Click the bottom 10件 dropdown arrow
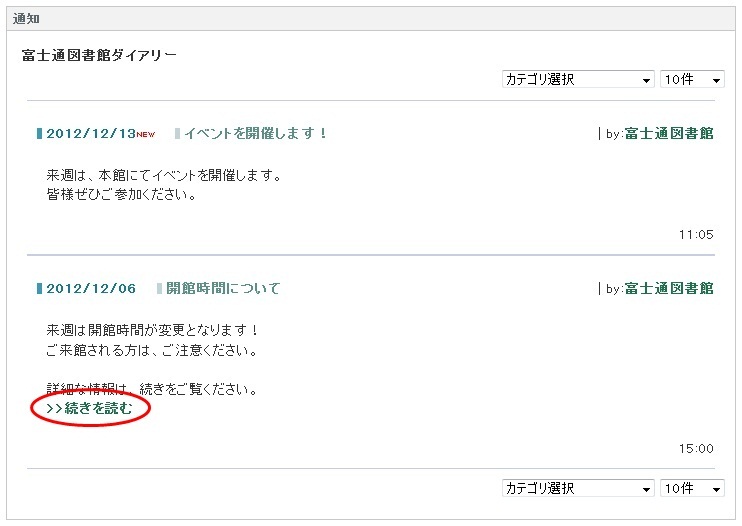Image resolution: width=742 pixels, height=526 pixels. coord(716,489)
